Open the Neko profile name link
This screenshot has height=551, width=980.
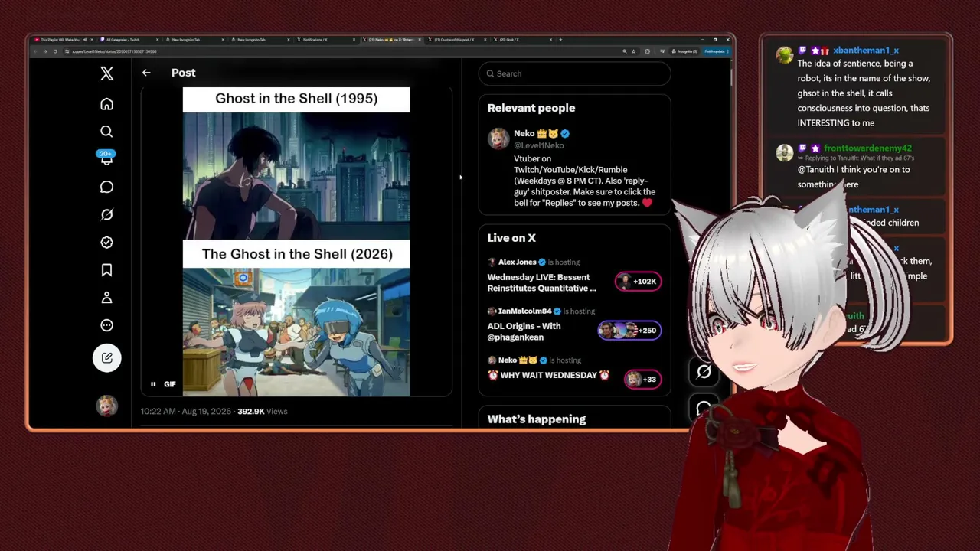tap(541, 133)
